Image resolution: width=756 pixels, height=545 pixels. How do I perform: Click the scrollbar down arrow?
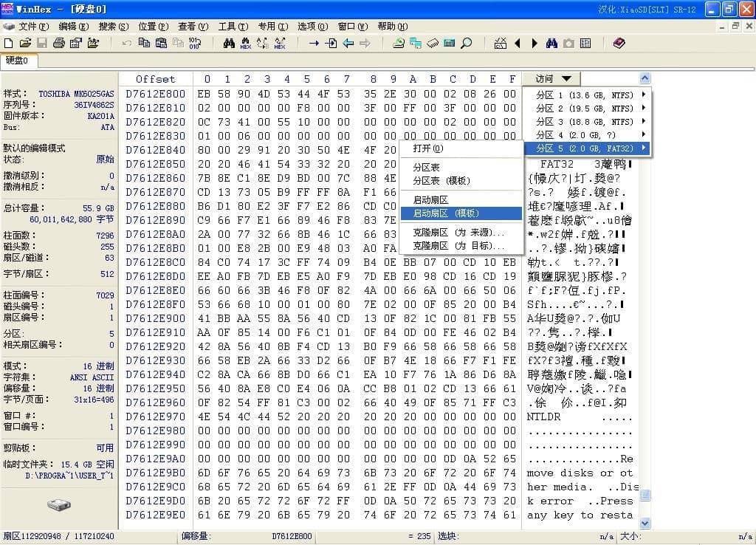[x=645, y=523]
